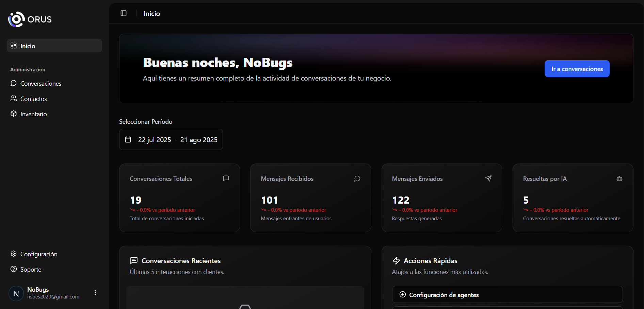Open Soporte via the help icon
The height and width of the screenshot is (309, 644).
(x=14, y=269)
